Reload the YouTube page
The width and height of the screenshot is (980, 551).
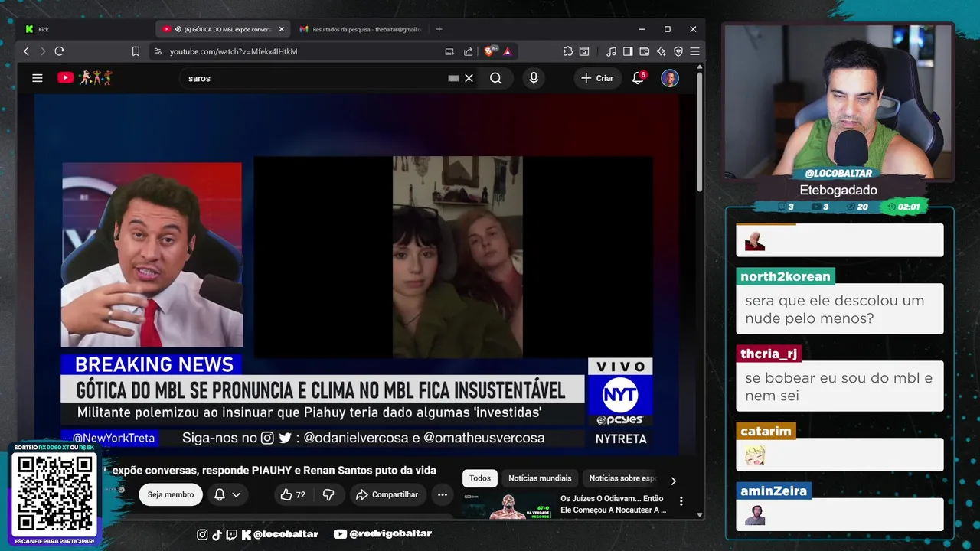pyautogui.click(x=60, y=51)
